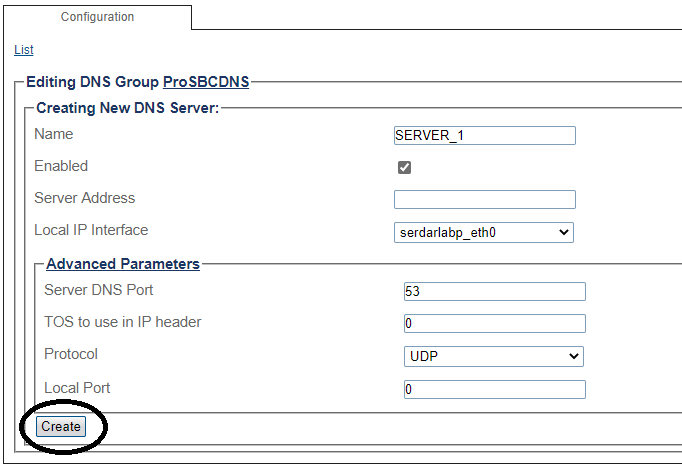Screen dimensions: 682x470
Task: Open the Local IP Interface dropdown
Action: pos(484,232)
